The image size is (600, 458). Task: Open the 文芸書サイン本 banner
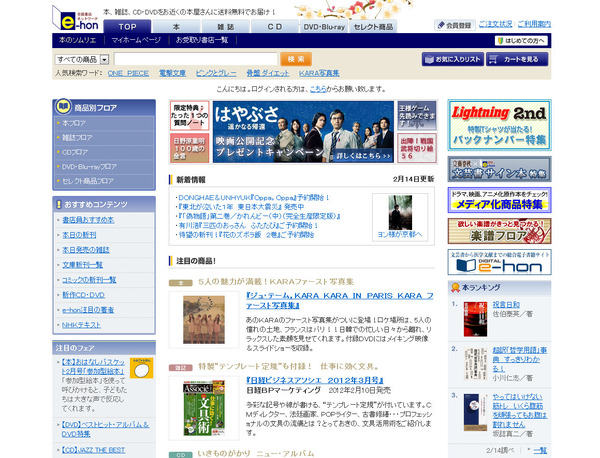[x=499, y=169]
